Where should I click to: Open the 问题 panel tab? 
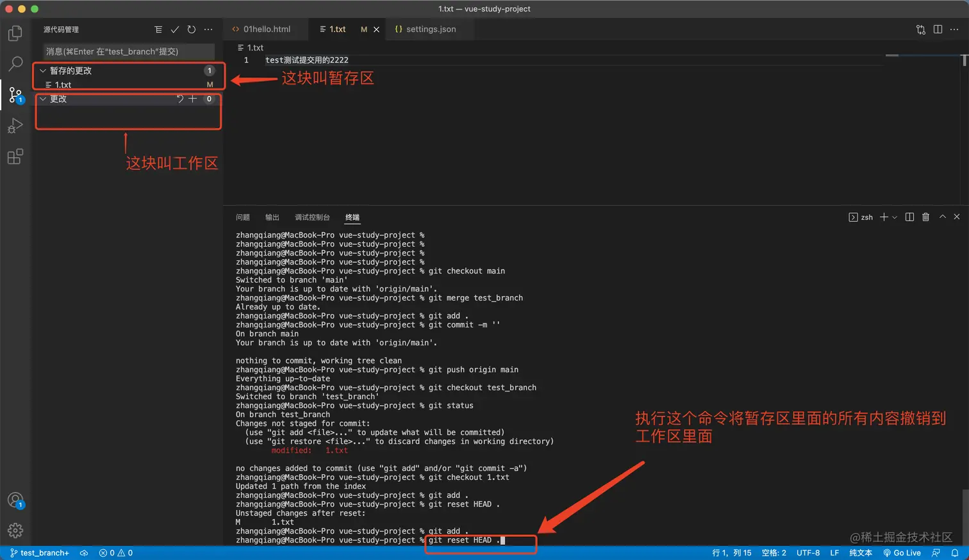(243, 217)
